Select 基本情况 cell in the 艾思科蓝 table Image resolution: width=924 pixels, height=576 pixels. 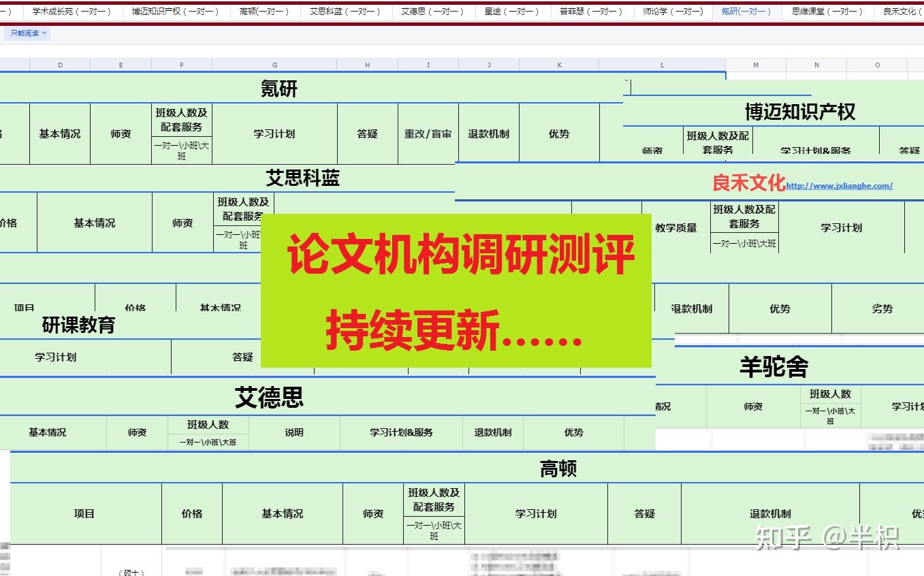[95, 223]
